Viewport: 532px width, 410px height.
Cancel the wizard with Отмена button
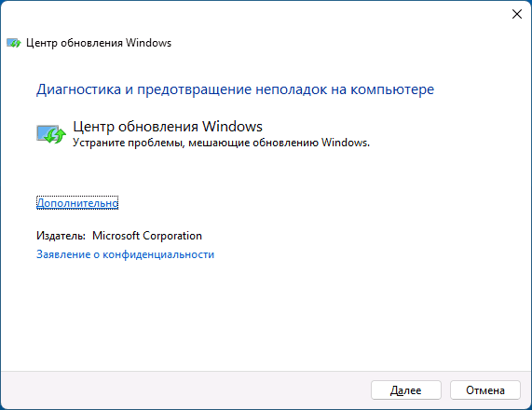click(485, 390)
